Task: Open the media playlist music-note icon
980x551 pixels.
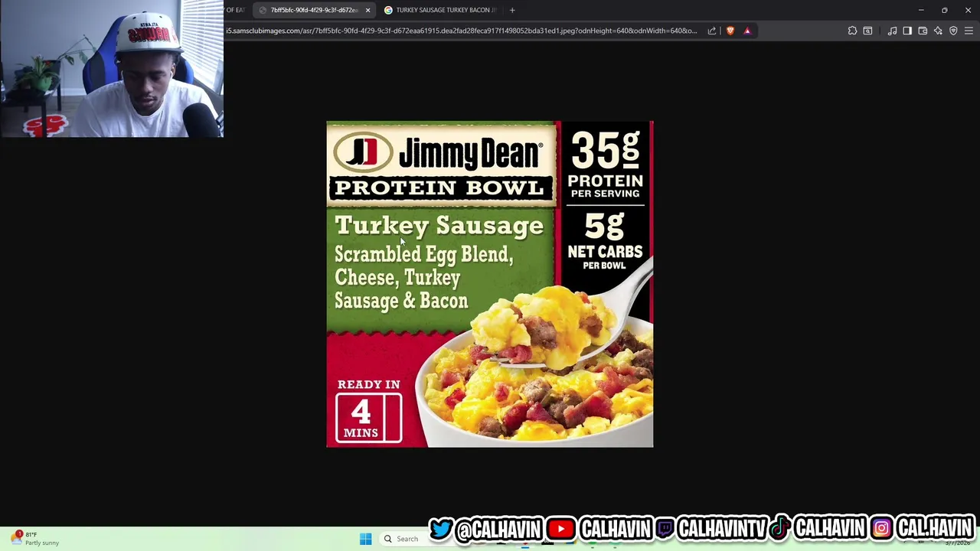Action: tap(892, 31)
